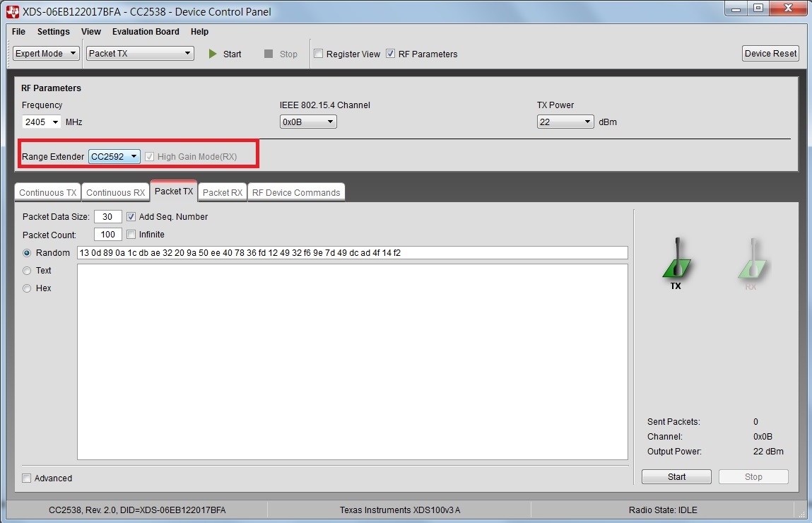Open the File menu
Viewport: 812px width, 523px height.
pyautogui.click(x=18, y=32)
